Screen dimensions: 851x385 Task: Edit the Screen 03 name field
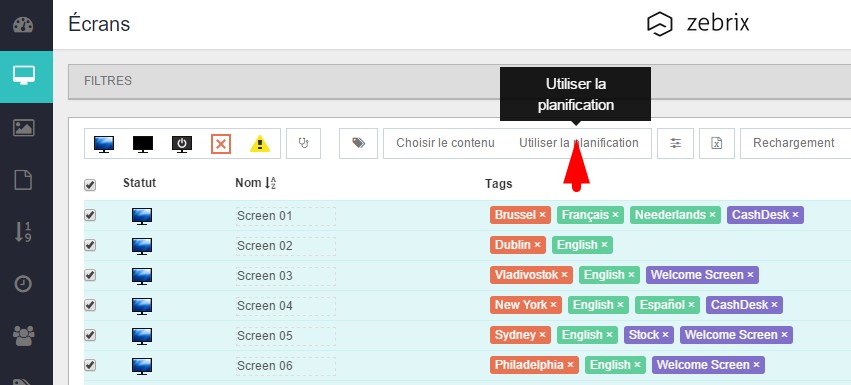pos(285,276)
